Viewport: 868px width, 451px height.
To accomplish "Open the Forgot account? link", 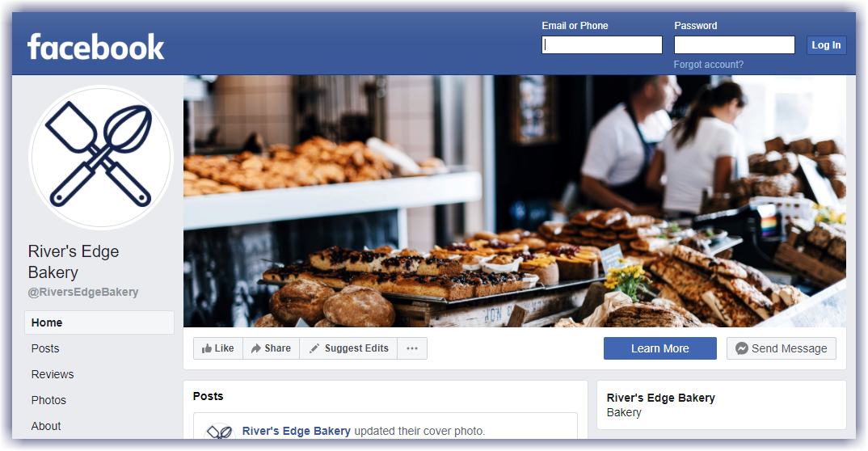I will pyautogui.click(x=708, y=64).
